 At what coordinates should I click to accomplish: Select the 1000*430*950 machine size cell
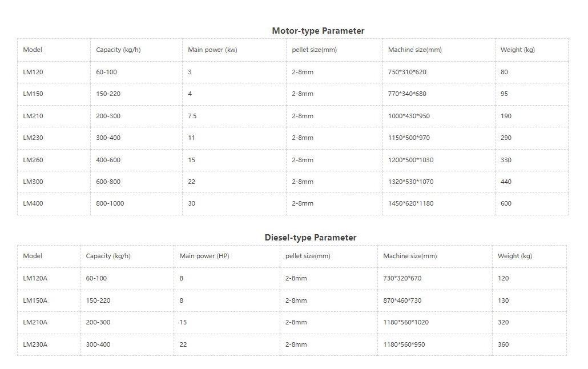[x=439, y=116]
